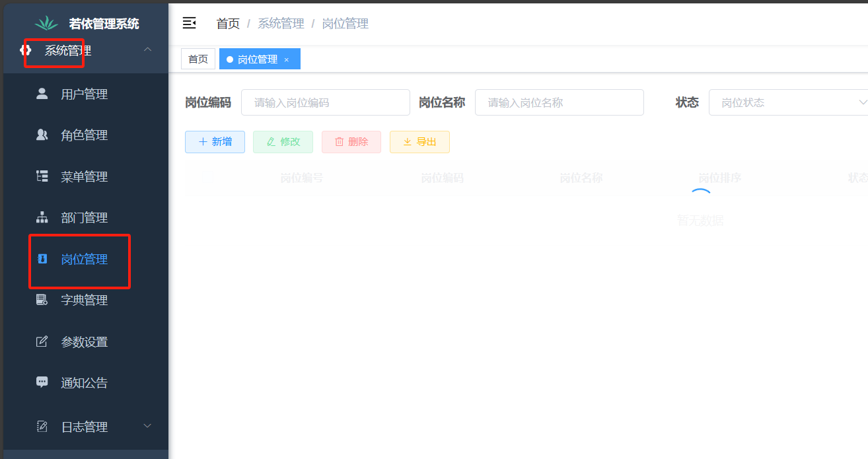Click the 岗位编号 column header
868x459 pixels.
pyautogui.click(x=302, y=178)
